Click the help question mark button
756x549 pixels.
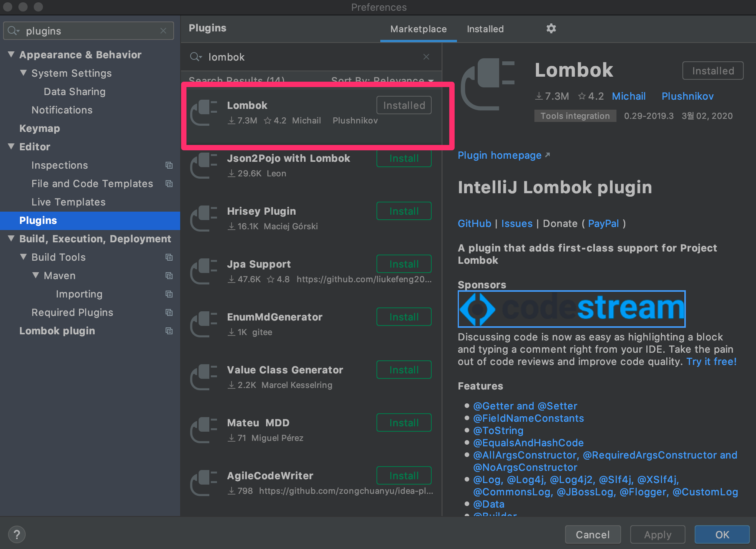17,534
